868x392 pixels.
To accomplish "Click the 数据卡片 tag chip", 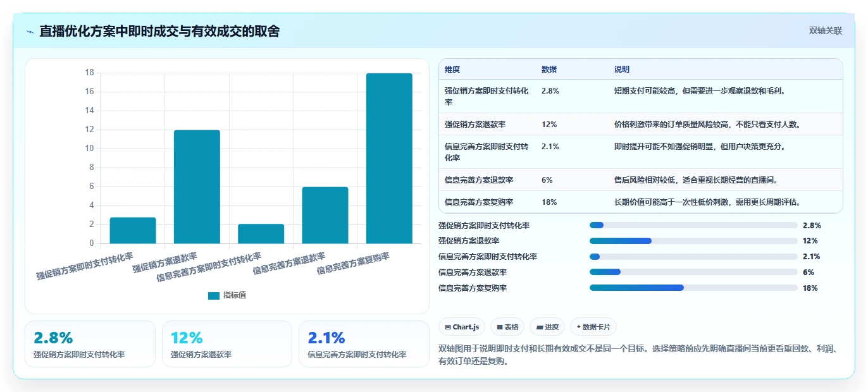I will coord(593,327).
